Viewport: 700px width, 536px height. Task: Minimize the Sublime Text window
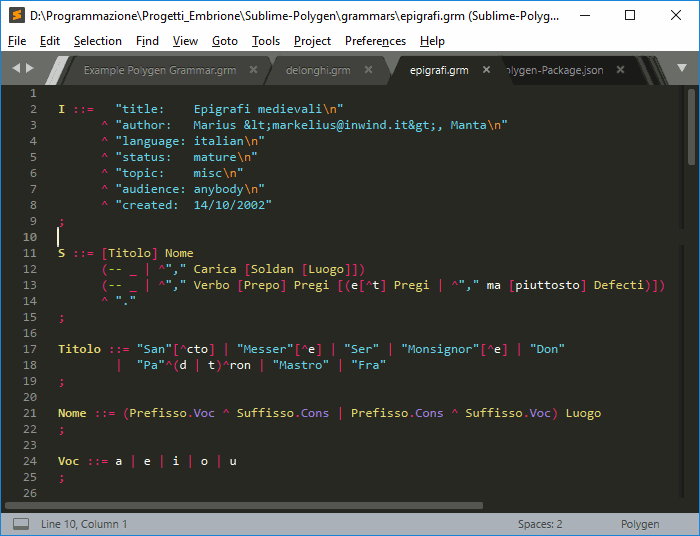pos(585,15)
